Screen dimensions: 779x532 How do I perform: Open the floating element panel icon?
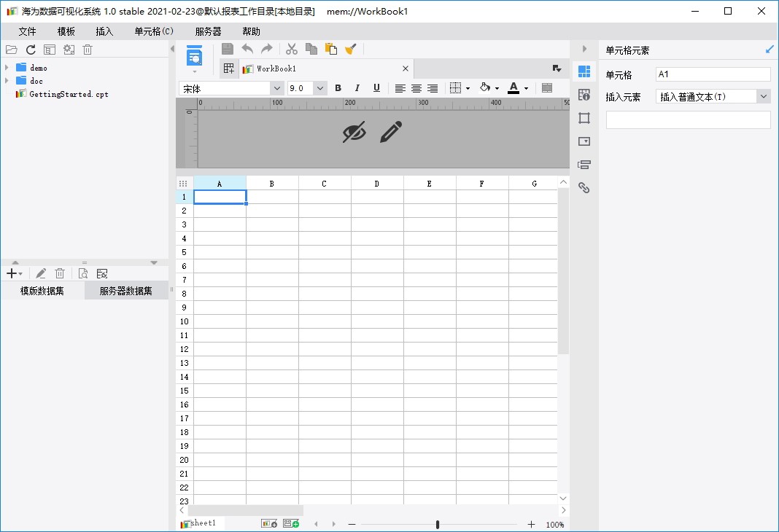(x=584, y=118)
